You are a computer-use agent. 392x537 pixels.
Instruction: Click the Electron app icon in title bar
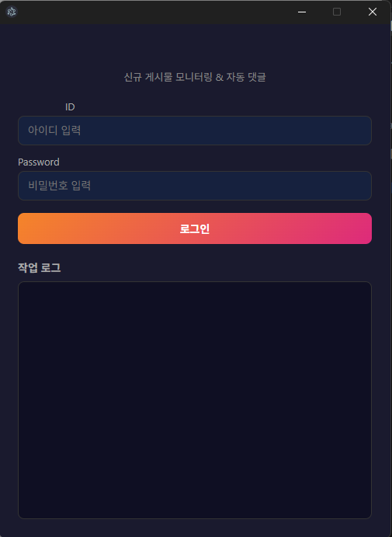tap(12, 12)
